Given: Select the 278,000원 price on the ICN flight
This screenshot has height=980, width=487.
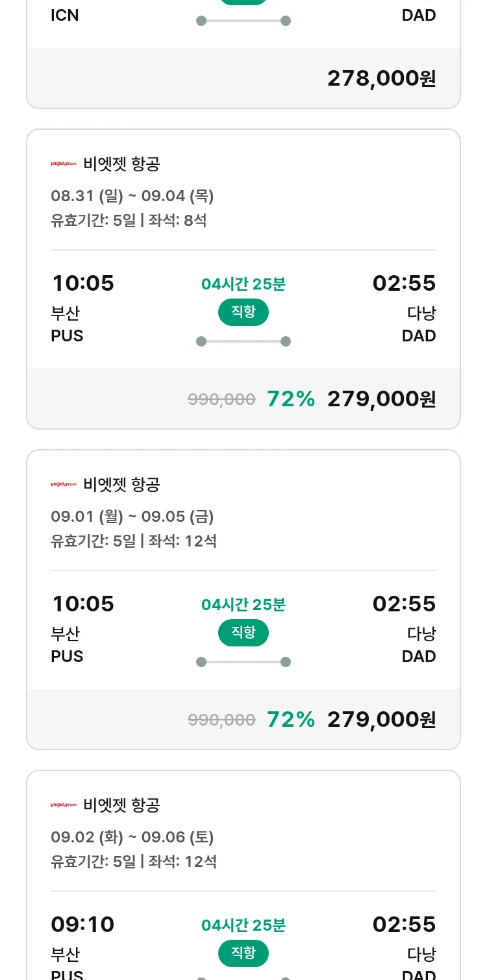Looking at the screenshot, I should tap(381, 79).
